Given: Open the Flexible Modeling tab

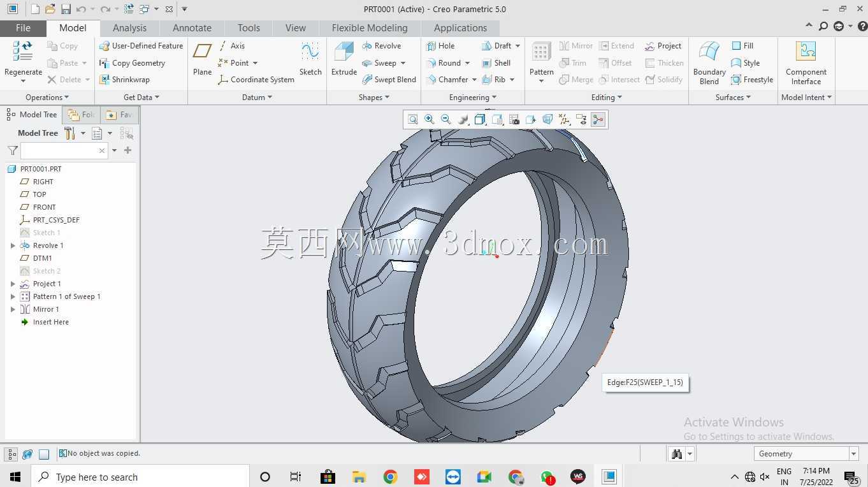Looking at the screenshot, I should 370,28.
